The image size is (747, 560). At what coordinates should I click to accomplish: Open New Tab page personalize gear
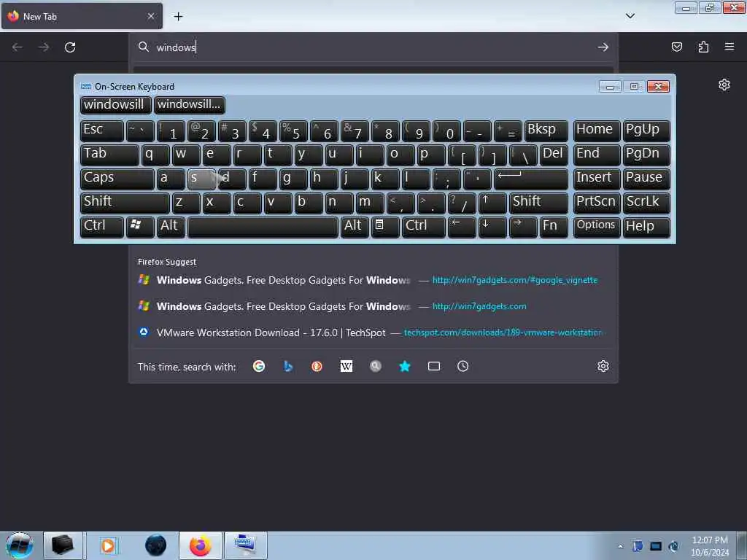click(724, 85)
